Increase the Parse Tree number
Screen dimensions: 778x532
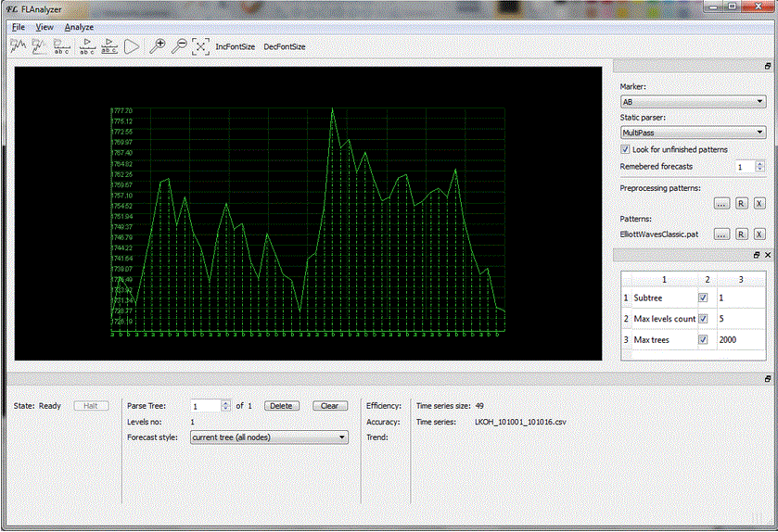(225, 403)
